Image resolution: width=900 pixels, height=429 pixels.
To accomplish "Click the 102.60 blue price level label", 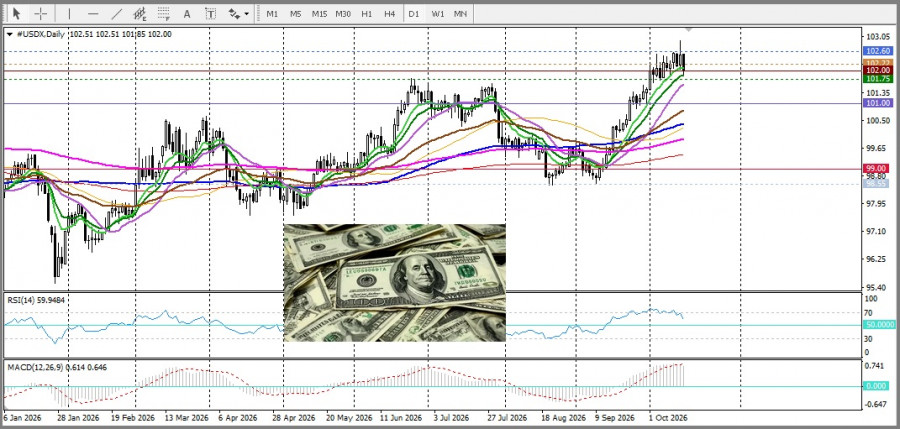I will [x=878, y=51].
